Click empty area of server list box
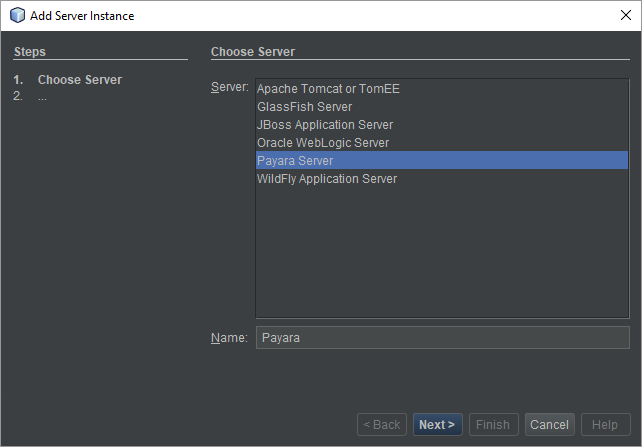 [442, 252]
